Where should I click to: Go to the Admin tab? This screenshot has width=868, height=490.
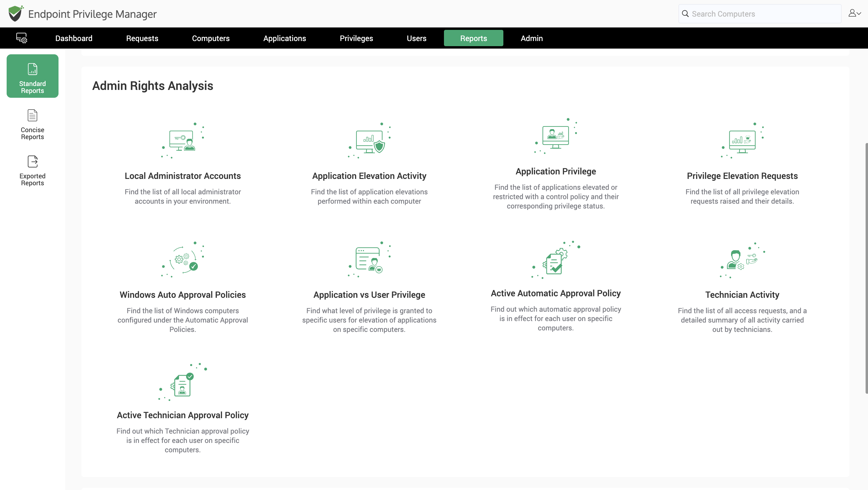pos(531,38)
